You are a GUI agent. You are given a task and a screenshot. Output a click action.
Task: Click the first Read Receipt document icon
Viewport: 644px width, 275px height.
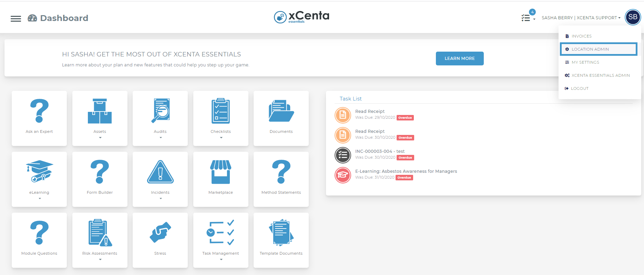[343, 115]
